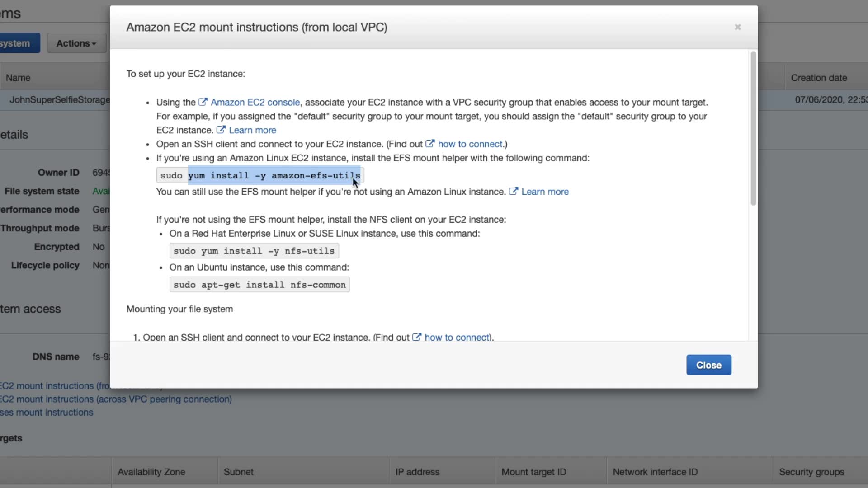Viewport: 868px width, 488px height.
Task: Follow how to connect link in setup bullets
Action: point(470,144)
